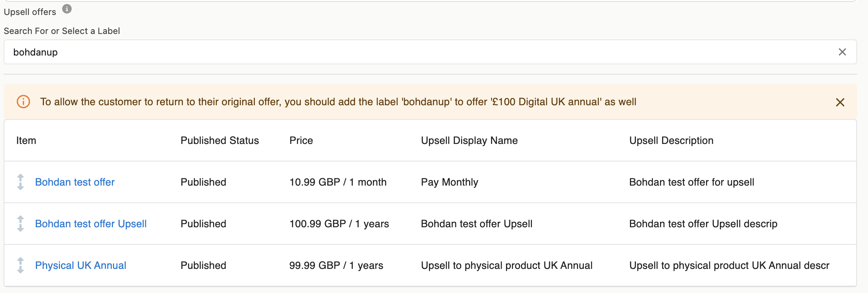Viewport: 868px width, 293px height.
Task: Open the Bohdan test offer Upsell link
Action: pyautogui.click(x=91, y=224)
